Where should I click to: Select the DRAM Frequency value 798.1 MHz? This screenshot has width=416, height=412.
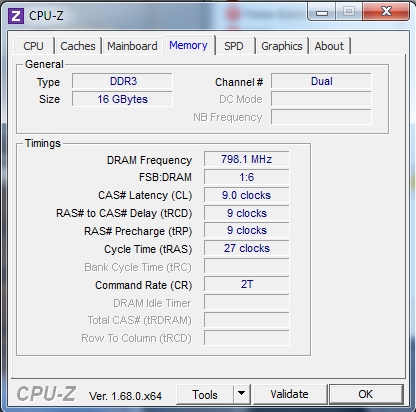[x=247, y=159]
